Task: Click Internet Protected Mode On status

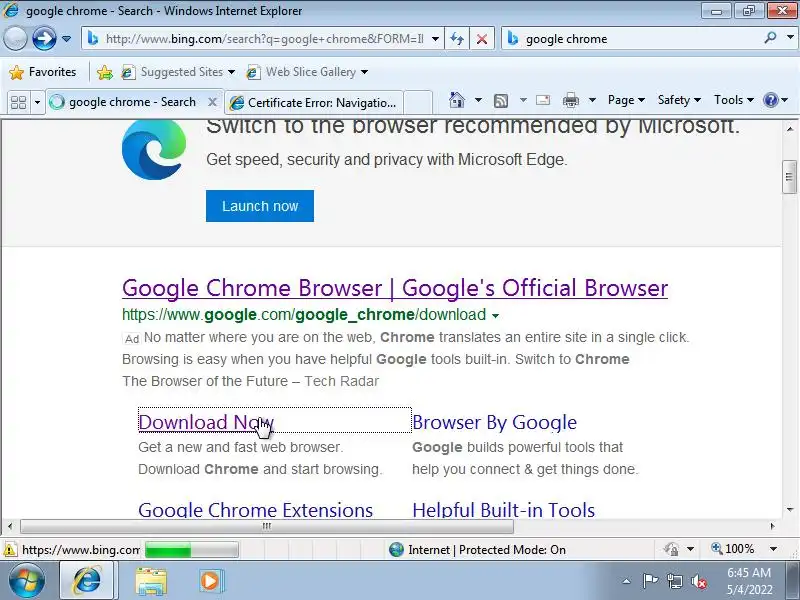Action: (478, 550)
